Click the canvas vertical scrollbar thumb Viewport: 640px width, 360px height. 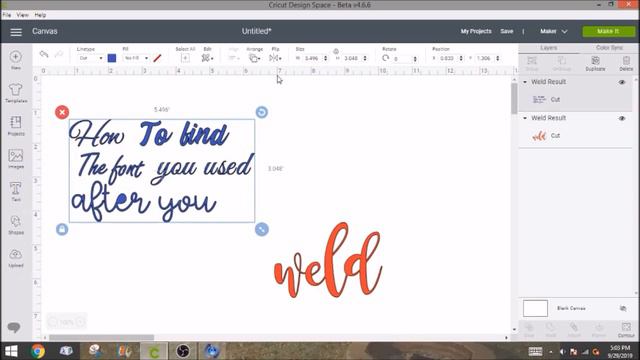tap(514, 98)
